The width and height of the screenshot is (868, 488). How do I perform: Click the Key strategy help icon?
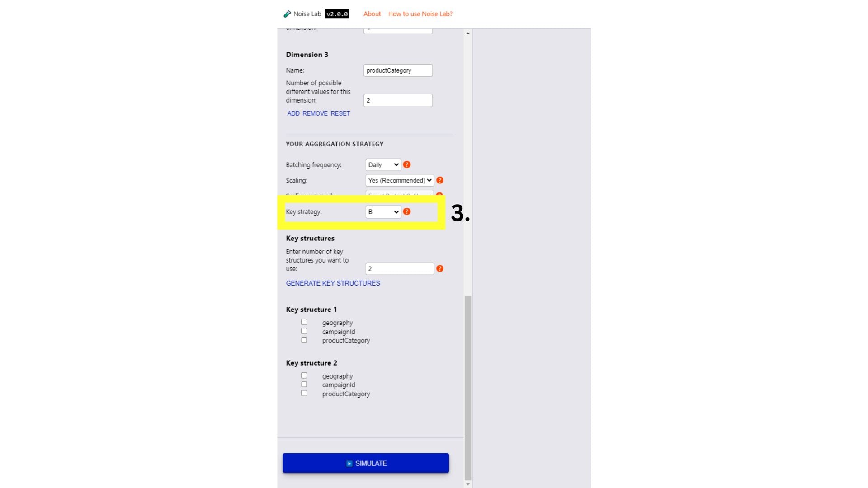[x=407, y=211]
